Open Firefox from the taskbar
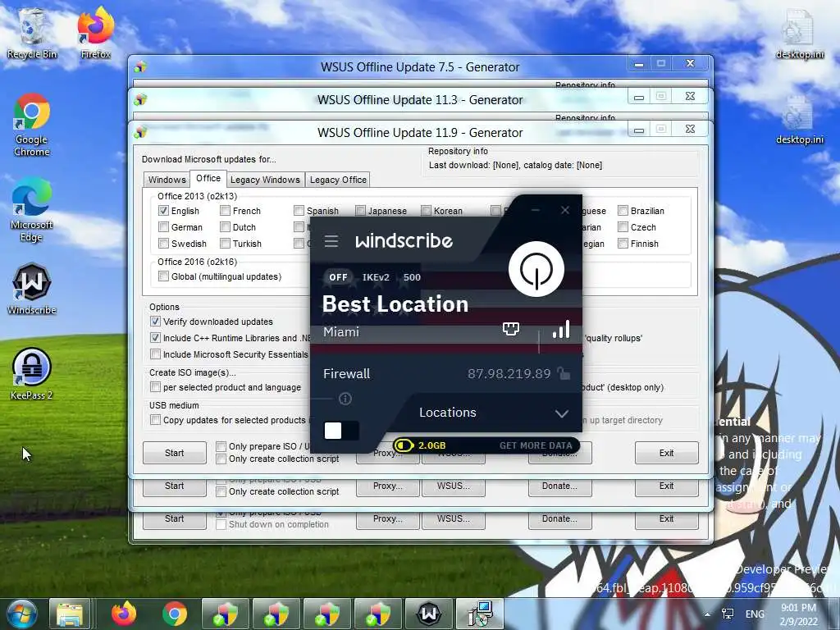This screenshot has width=840, height=630. coord(124,614)
